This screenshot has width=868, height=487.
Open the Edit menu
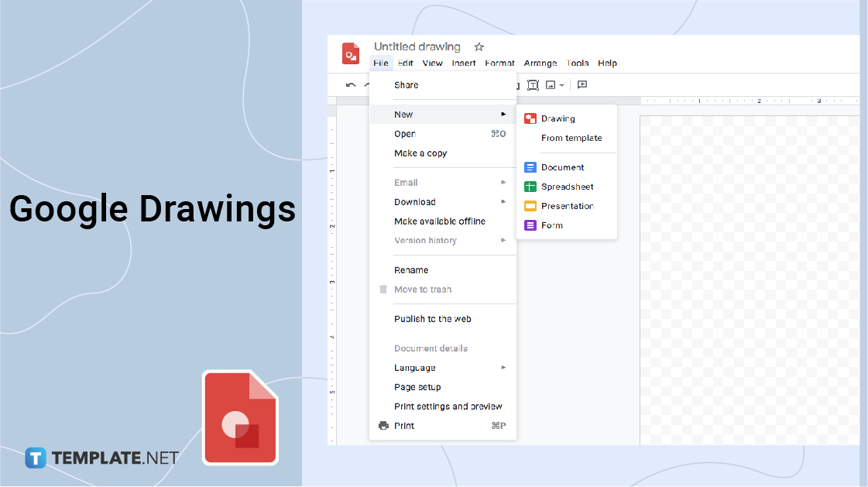(x=406, y=63)
